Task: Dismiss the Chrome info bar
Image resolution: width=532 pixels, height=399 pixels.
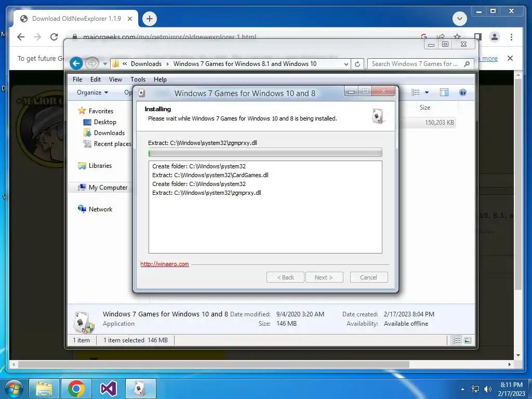Action: (x=510, y=58)
